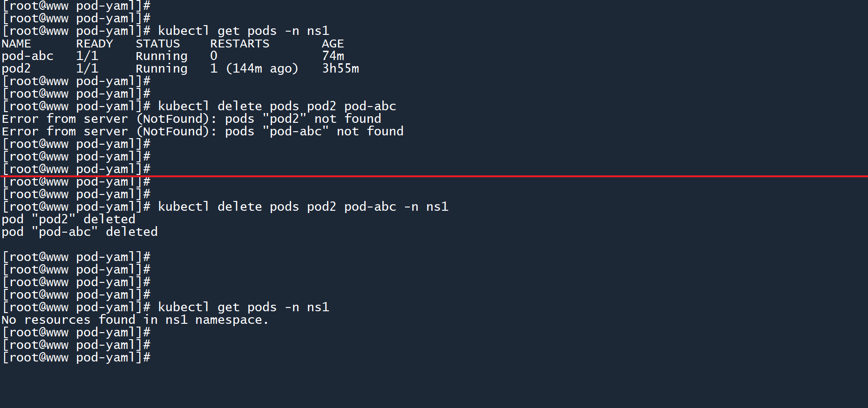Click the delete command ending with "-n ns1"
The width and height of the screenshot is (868, 408).
[x=303, y=207]
